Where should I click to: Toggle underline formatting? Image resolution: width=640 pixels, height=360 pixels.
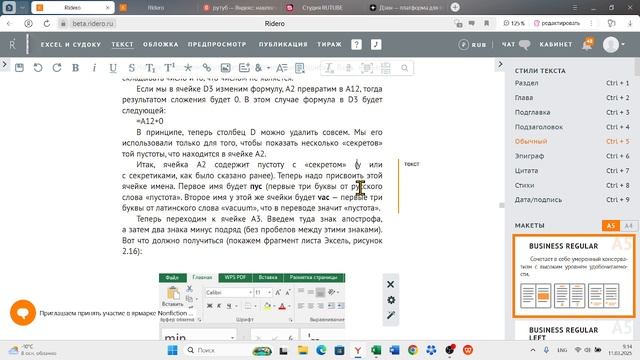tap(113, 68)
